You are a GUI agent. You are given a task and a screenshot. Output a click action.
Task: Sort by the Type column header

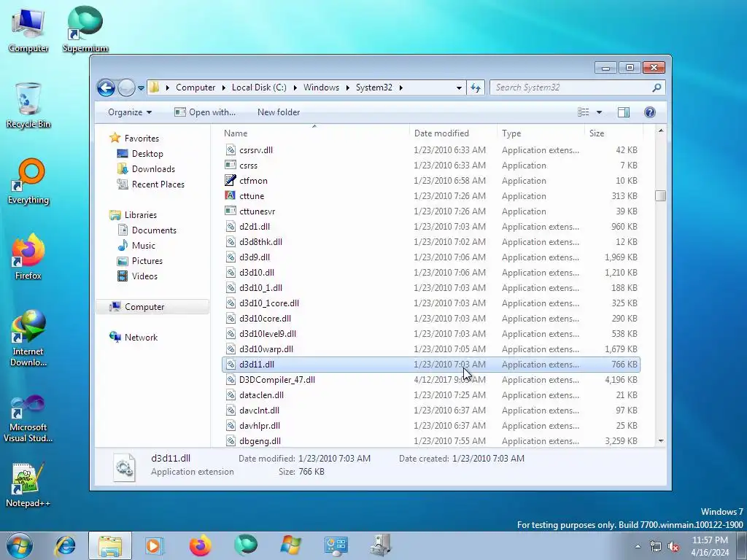[541, 133]
